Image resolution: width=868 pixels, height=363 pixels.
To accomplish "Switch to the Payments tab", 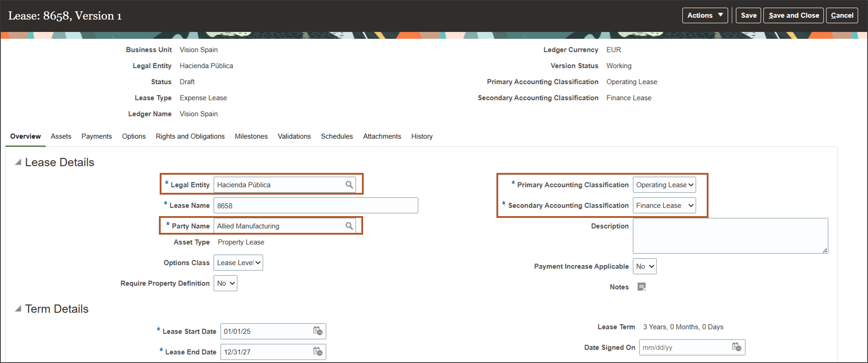I will point(96,136).
